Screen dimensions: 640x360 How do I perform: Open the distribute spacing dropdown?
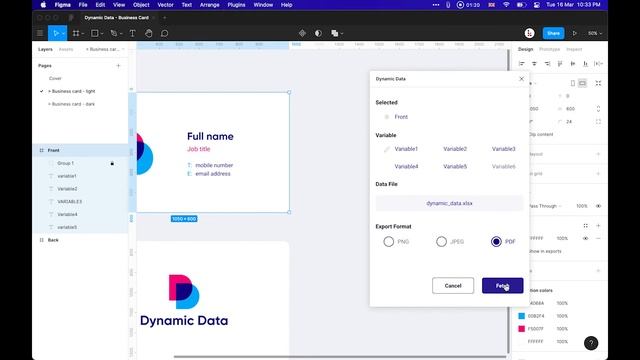[x=598, y=64]
